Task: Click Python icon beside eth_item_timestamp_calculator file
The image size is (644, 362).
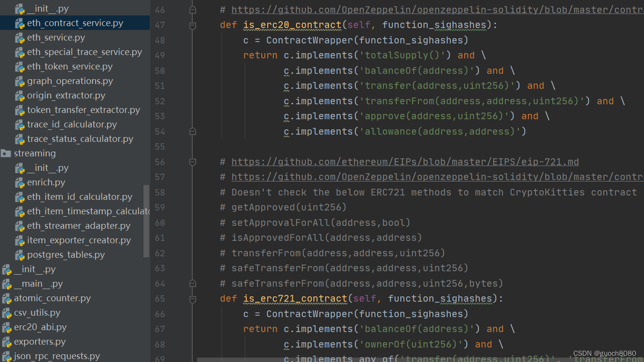Action: click(x=20, y=211)
